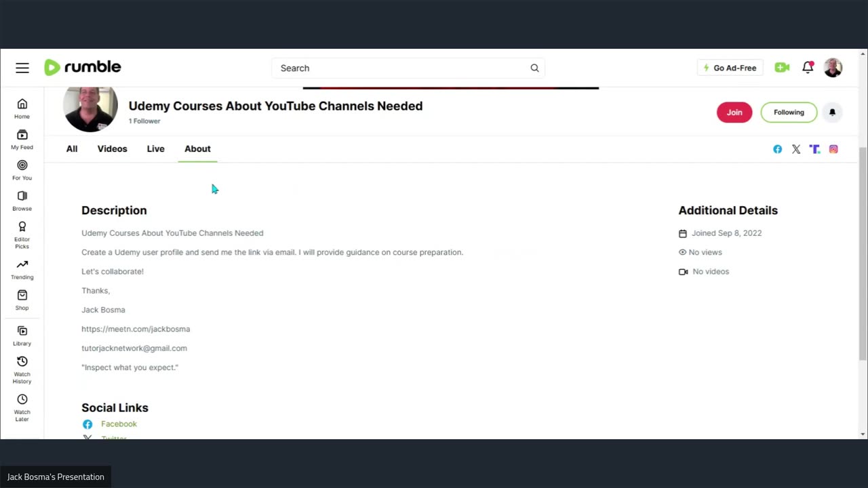This screenshot has height=488, width=868.
Task: Go to Home in sidebar
Action: point(22,108)
